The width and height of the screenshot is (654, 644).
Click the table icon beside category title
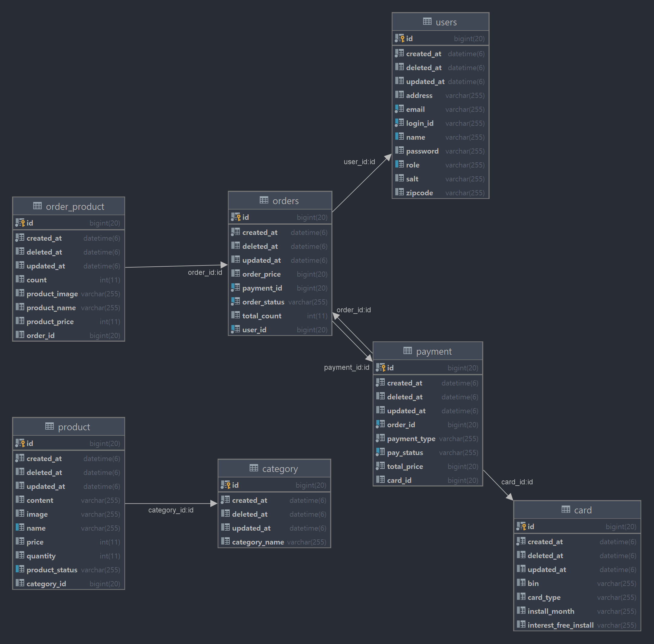[254, 468]
